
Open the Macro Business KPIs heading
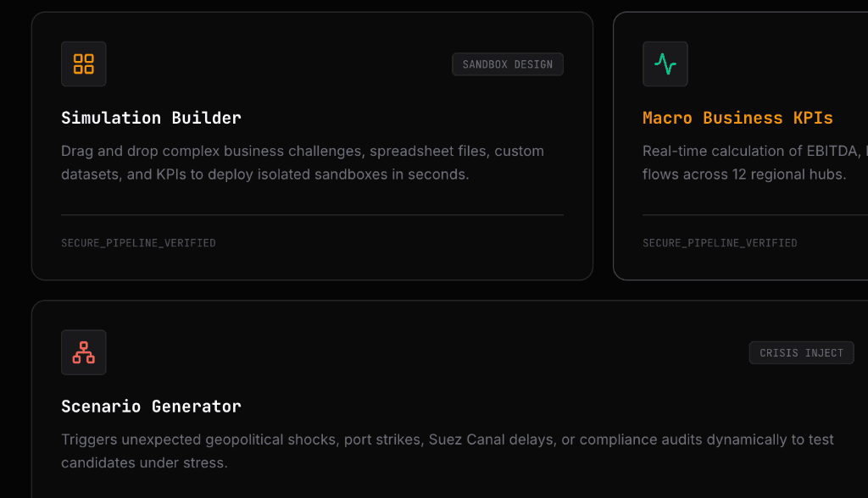[x=737, y=118]
